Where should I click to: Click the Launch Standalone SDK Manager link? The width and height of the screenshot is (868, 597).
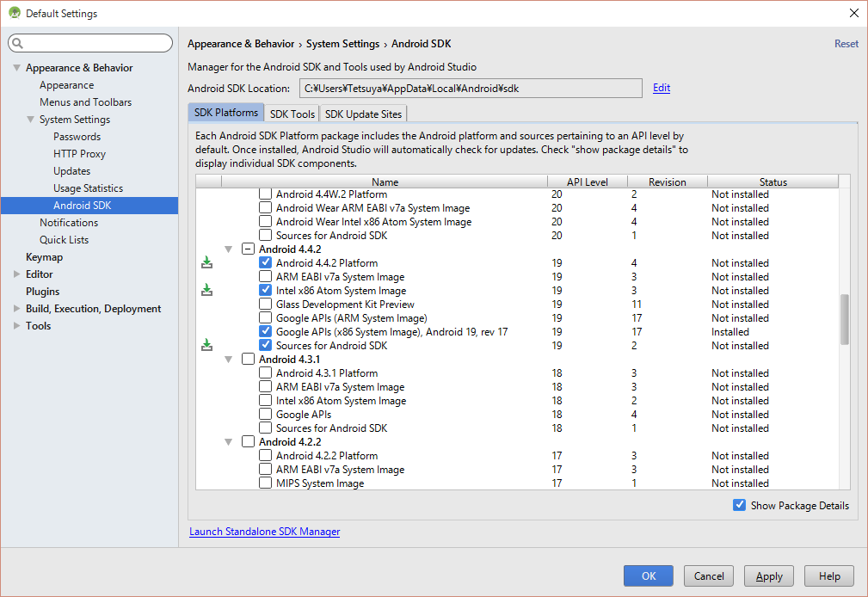265,531
